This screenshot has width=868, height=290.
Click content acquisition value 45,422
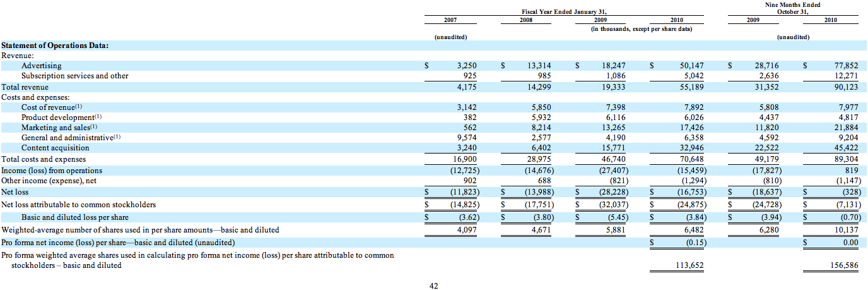pyautogui.click(x=845, y=148)
